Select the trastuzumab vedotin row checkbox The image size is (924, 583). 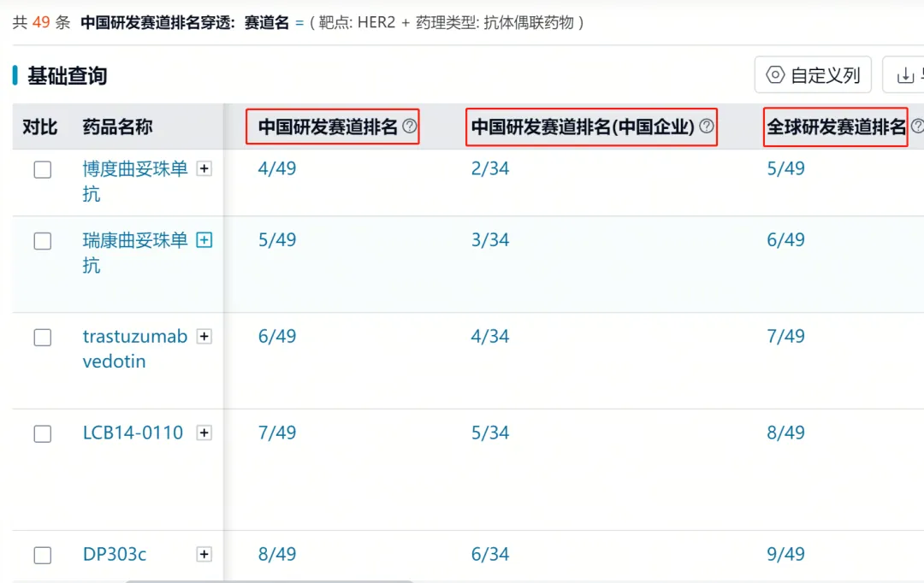43,338
